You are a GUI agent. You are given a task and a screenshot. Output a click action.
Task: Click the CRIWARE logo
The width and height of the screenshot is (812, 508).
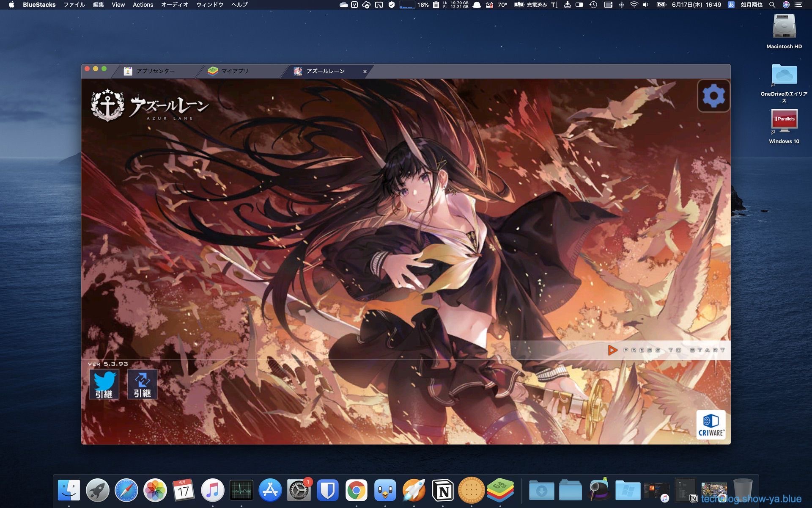pyautogui.click(x=710, y=425)
